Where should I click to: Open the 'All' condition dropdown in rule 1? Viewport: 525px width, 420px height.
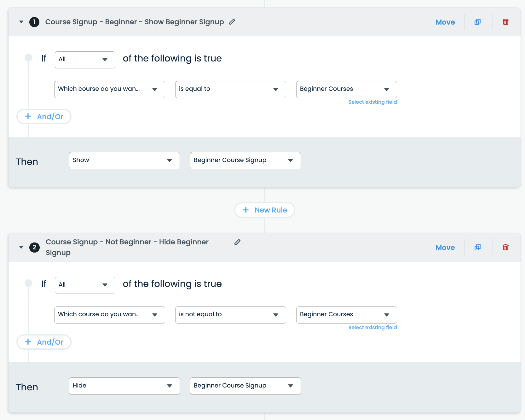85,60
